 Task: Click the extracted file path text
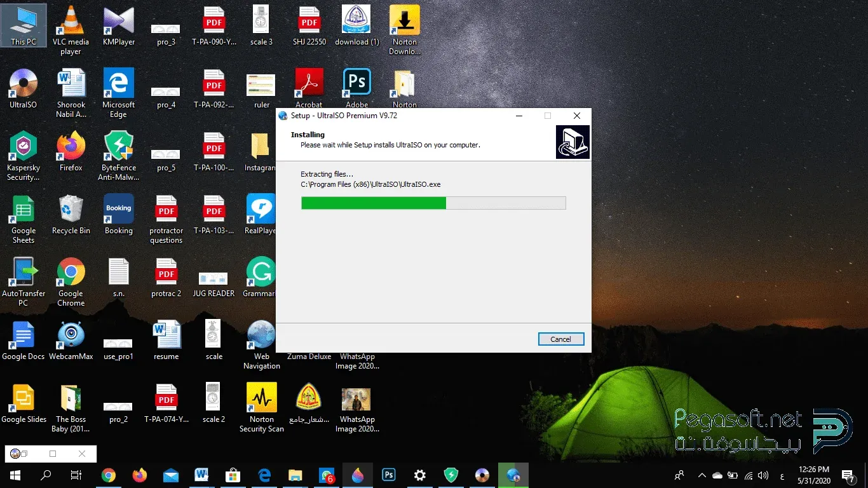point(370,184)
